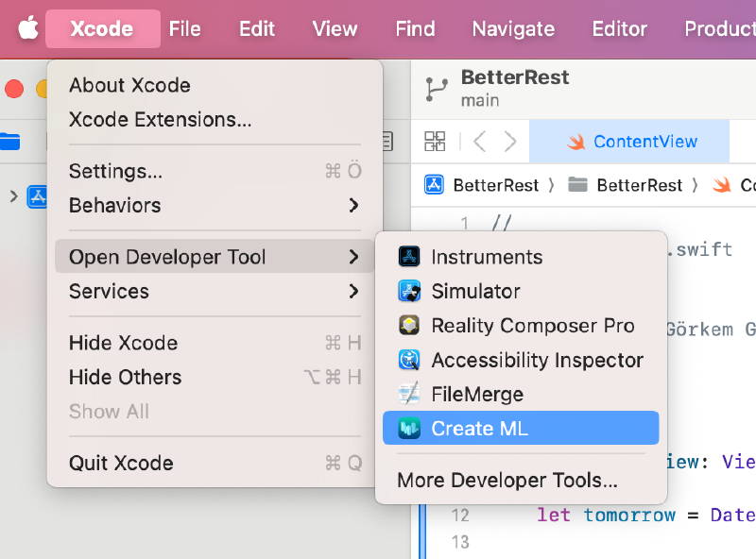Click BetterRest project in jump bar

coord(495,185)
